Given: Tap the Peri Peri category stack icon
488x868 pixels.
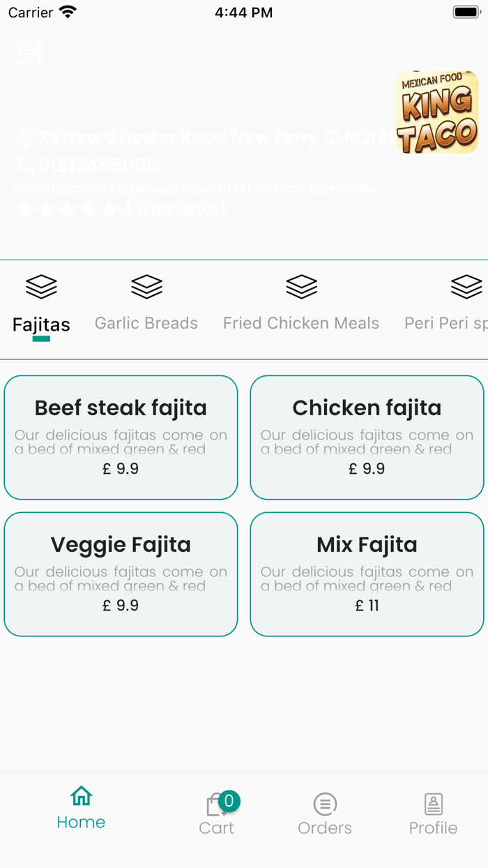Looking at the screenshot, I should coord(466,286).
